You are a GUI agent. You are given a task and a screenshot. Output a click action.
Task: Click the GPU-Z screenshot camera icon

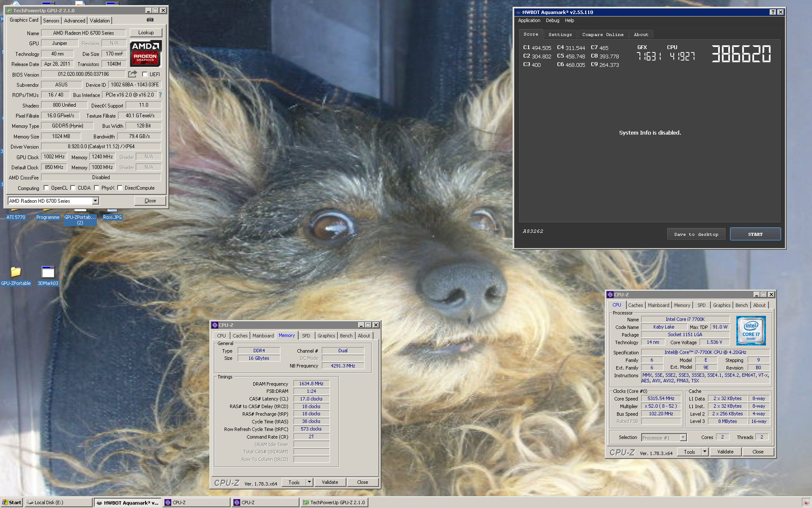click(150, 20)
